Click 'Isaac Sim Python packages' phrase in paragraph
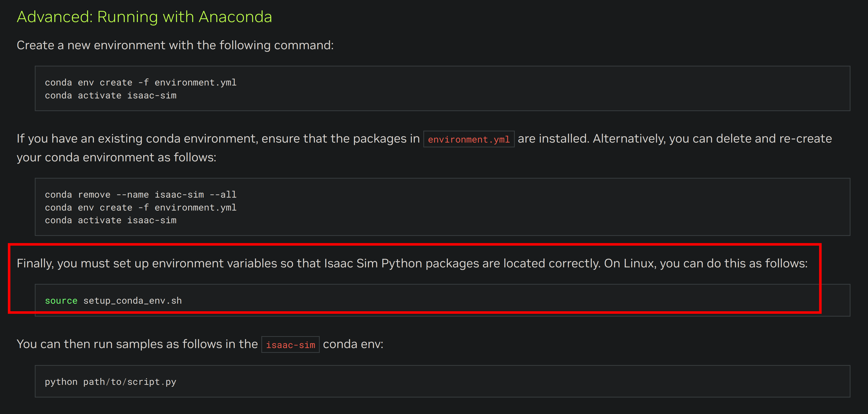The height and width of the screenshot is (414, 868). click(x=401, y=263)
